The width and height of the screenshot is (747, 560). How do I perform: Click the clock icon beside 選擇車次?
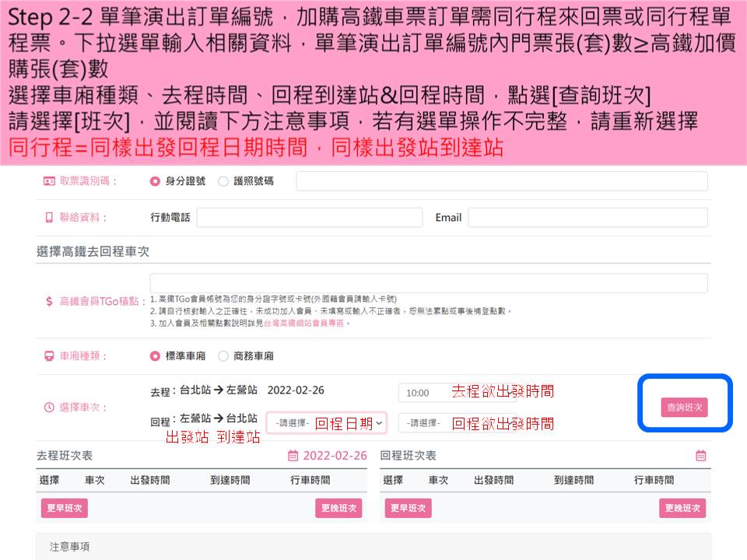[49, 407]
